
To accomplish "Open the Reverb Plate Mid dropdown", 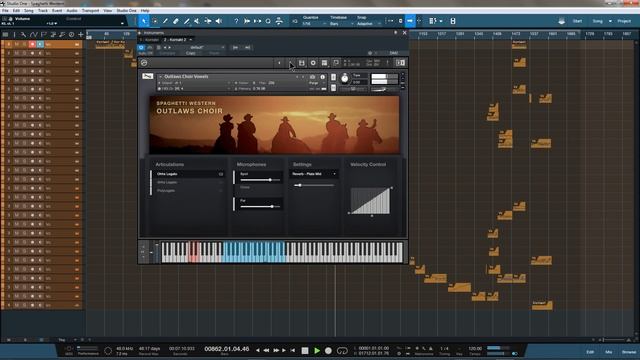I will [x=314, y=174].
